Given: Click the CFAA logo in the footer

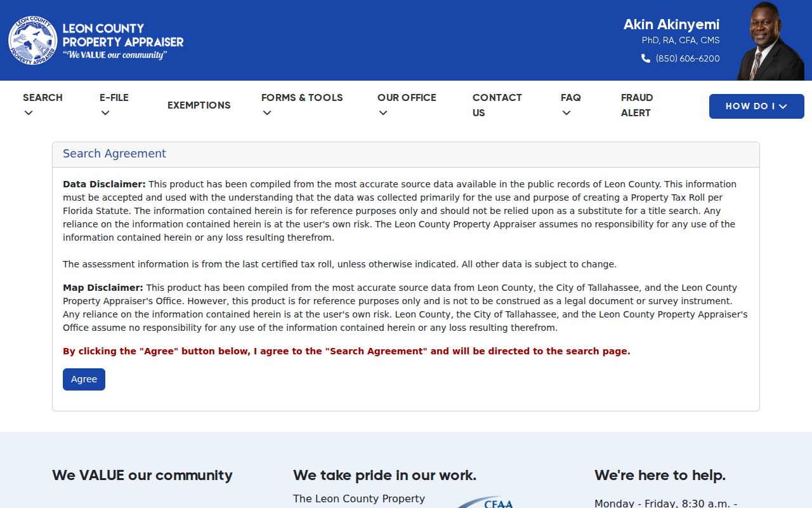Looking at the screenshot, I should click(487, 502).
